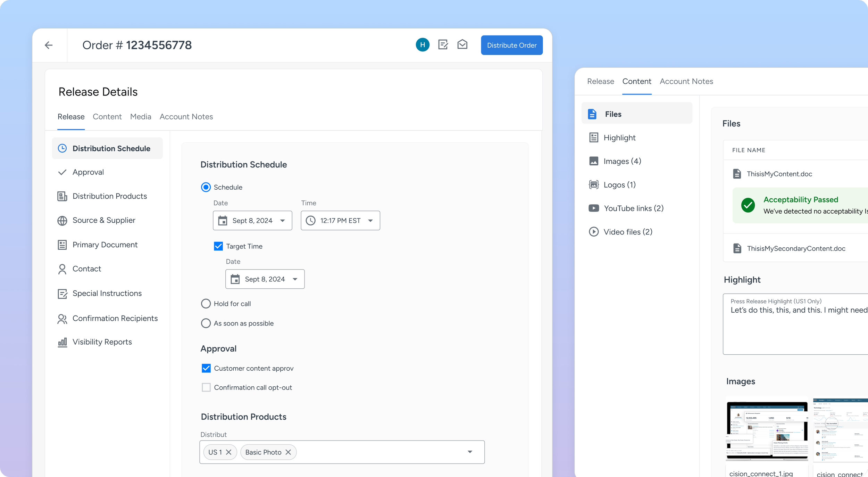The height and width of the screenshot is (477, 868).
Task: Click the cision_connect_1.jpg thumbnail
Action: tap(767, 430)
